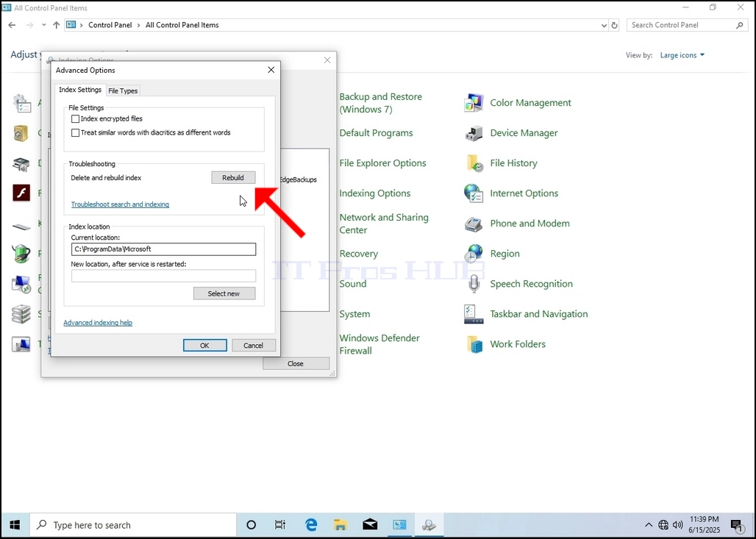This screenshot has height=539, width=756.
Task: Click Control Panel in the breadcrumb
Action: click(x=110, y=25)
